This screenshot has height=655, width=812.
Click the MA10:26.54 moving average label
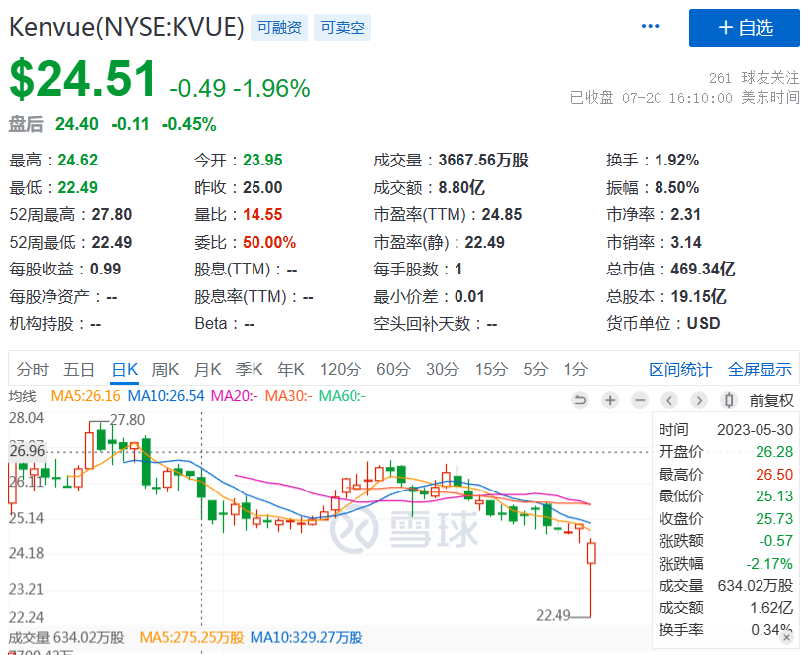click(165, 396)
